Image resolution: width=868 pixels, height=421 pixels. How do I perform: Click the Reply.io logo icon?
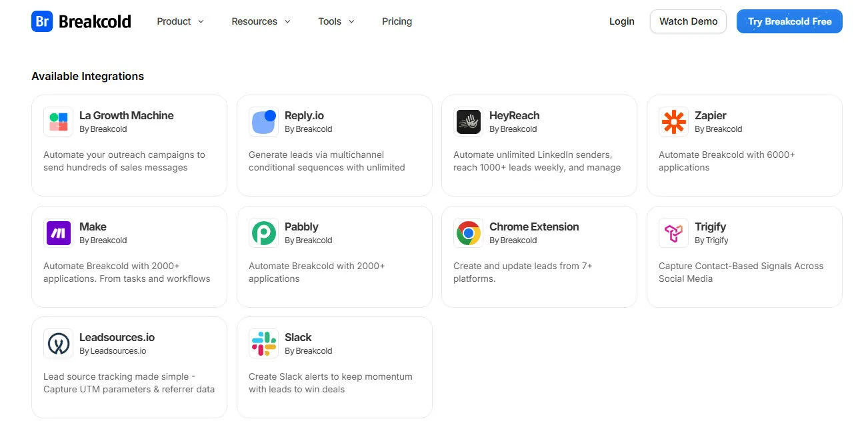(263, 122)
